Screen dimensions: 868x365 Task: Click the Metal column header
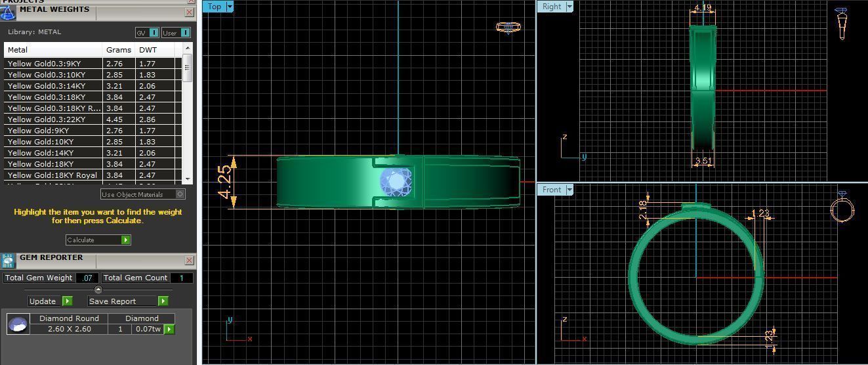coord(53,50)
